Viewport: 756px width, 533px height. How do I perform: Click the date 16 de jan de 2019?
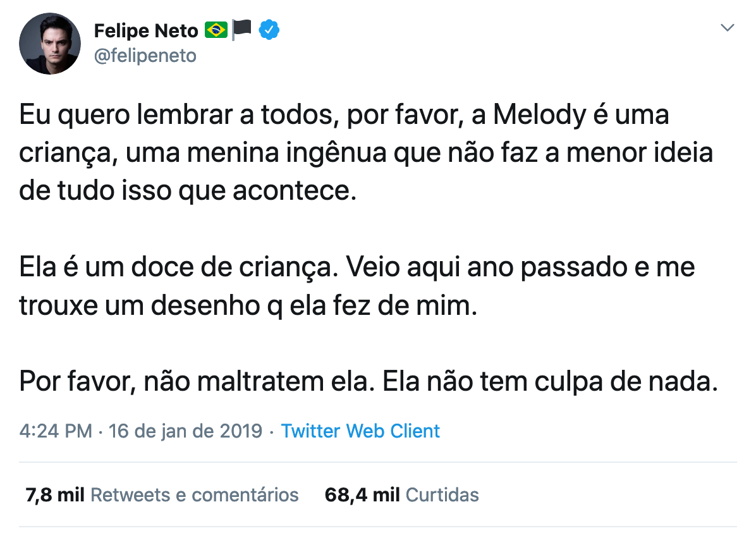pyautogui.click(x=185, y=431)
